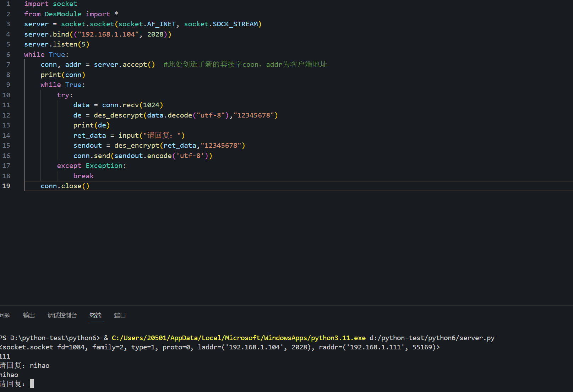Click the des_descrypt function call
This screenshot has height=392, width=573.
(x=118, y=115)
